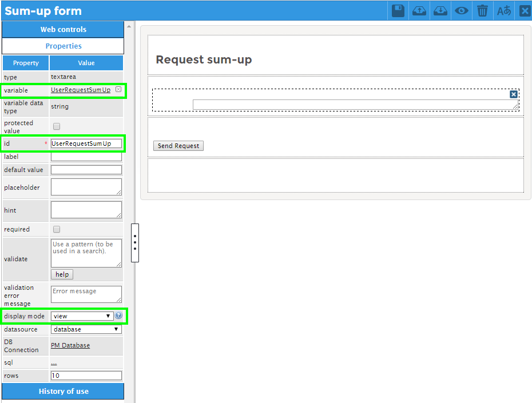Click the display mode help icon

(x=118, y=316)
